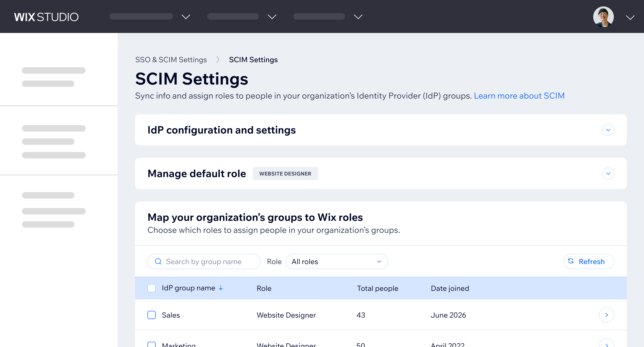
Task: Click the SCIM Settings breadcrumb item
Action: [x=253, y=60]
